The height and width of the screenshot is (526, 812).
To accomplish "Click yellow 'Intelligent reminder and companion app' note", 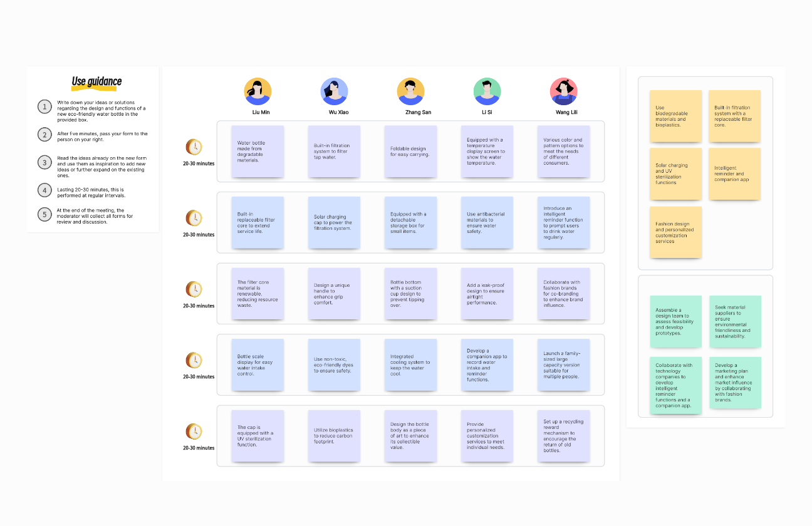I will point(734,174).
